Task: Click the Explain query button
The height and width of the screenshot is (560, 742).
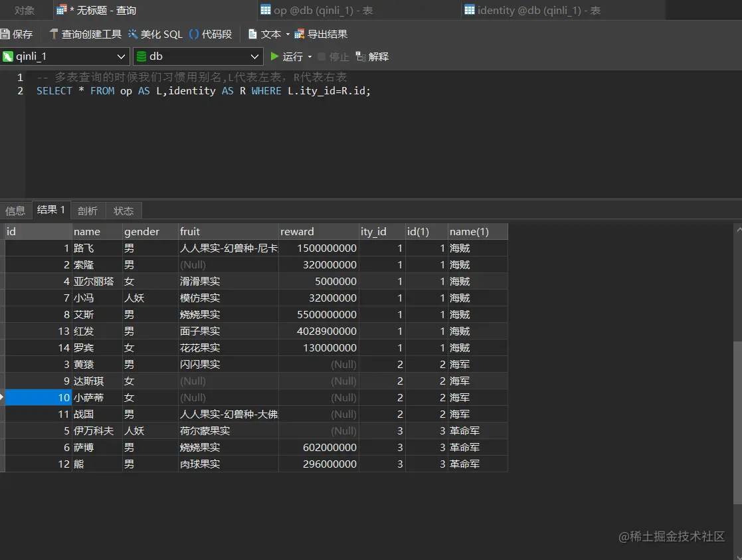Action: (372, 57)
